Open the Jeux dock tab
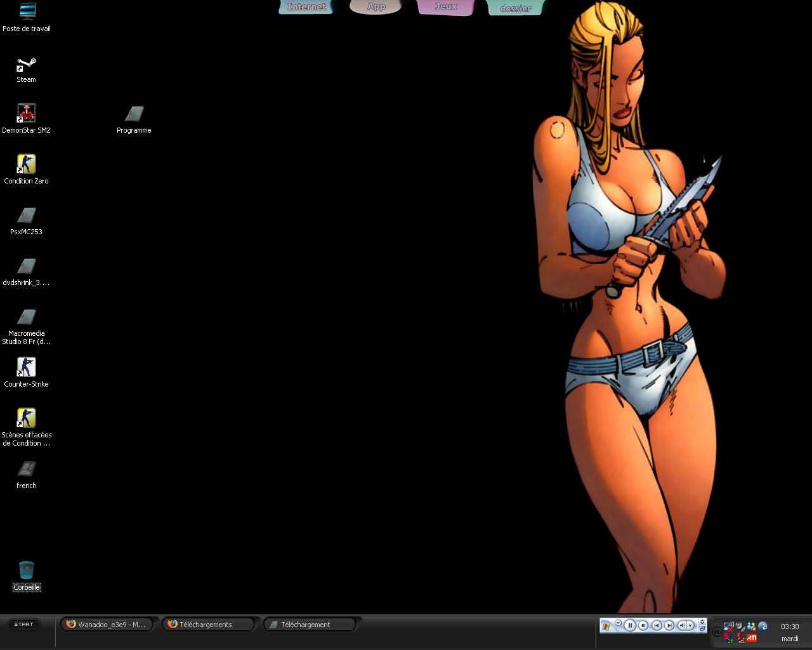This screenshot has height=650, width=812. click(x=445, y=7)
